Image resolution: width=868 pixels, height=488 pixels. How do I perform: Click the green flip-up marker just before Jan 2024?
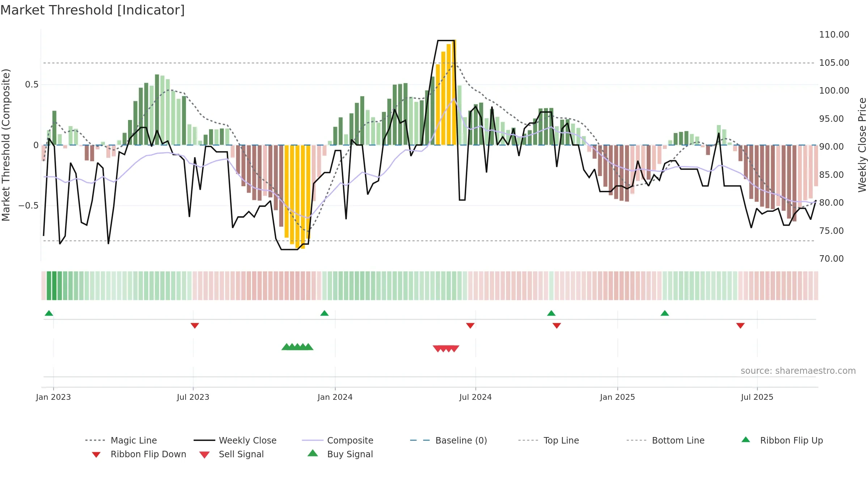324,313
